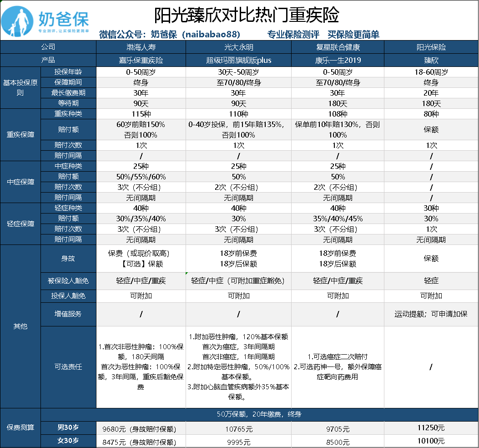Click the 其他 section label
479x448 pixels.
pyautogui.click(x=20, y=326)
